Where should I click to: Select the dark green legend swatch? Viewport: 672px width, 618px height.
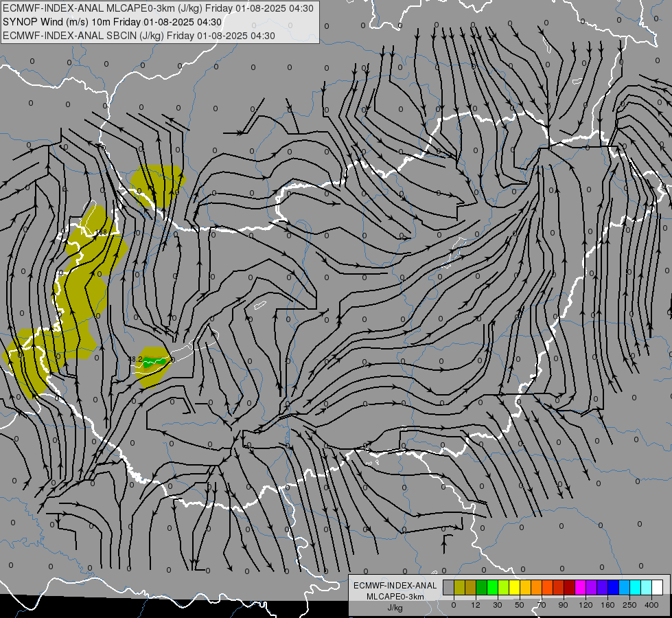(482, 587)
